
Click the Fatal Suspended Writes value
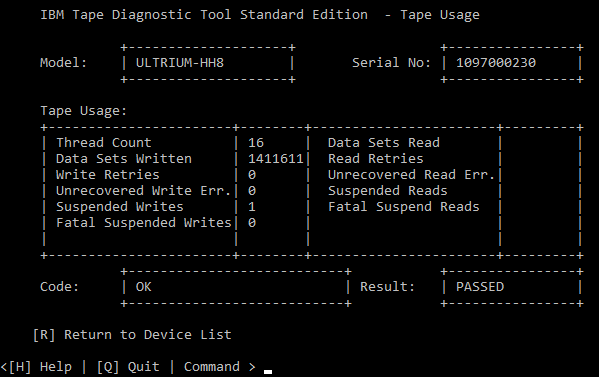pyautogui.click(x=252, y=223)
